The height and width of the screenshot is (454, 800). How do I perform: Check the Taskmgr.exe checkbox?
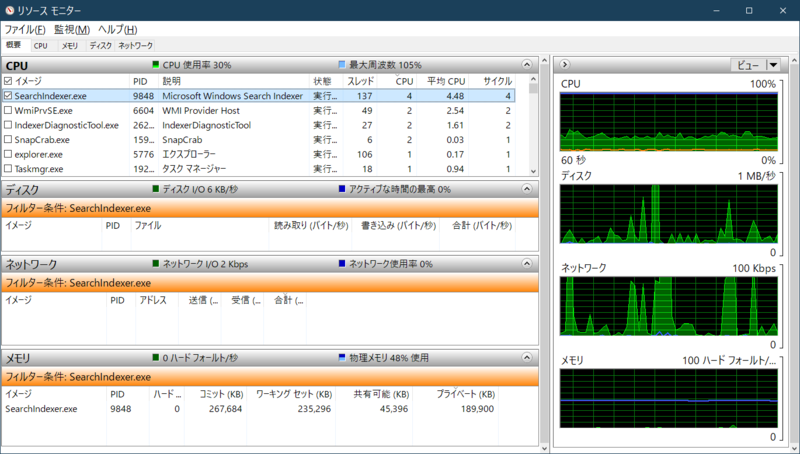8,168
